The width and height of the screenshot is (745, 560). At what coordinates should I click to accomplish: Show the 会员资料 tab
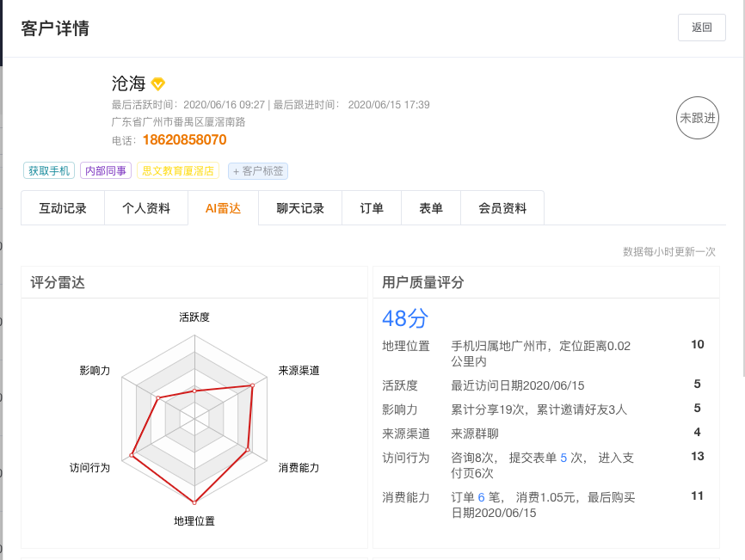click(x=502, y=208)
